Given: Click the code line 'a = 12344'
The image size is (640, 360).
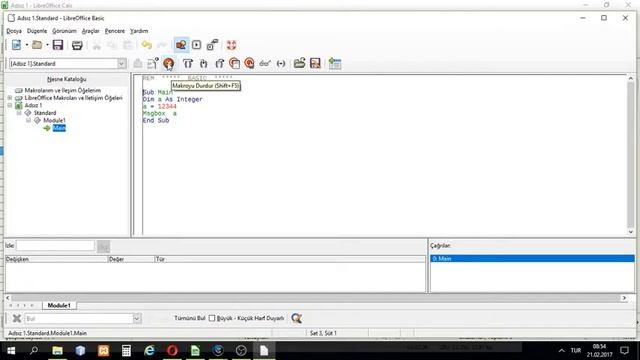Looking at the screenshot, I should [x=160, y=107].
